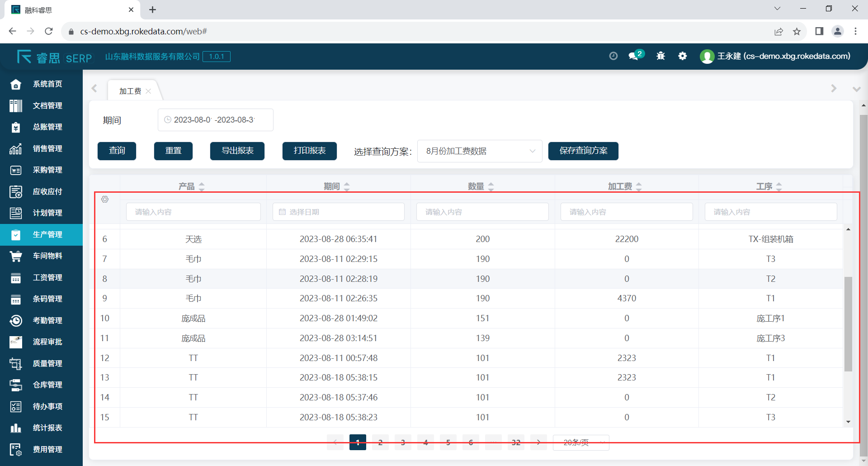Click the bug debug icon in header
868x466 pixels.
660,56
